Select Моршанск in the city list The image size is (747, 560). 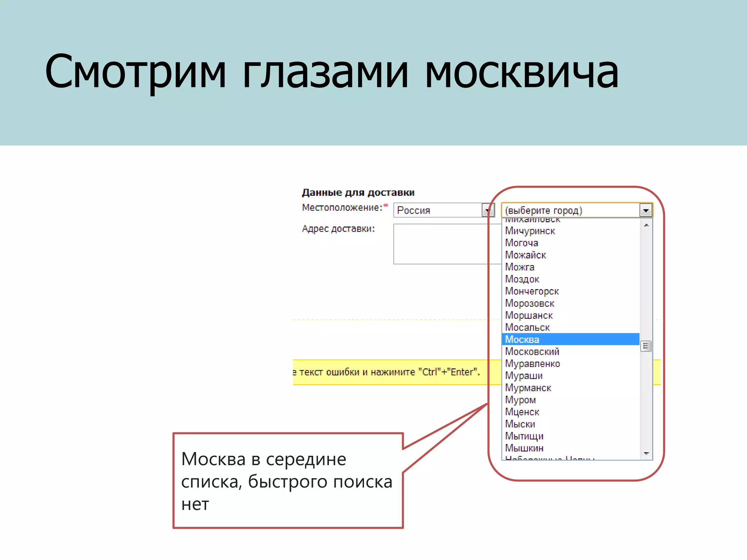(571, 315)
